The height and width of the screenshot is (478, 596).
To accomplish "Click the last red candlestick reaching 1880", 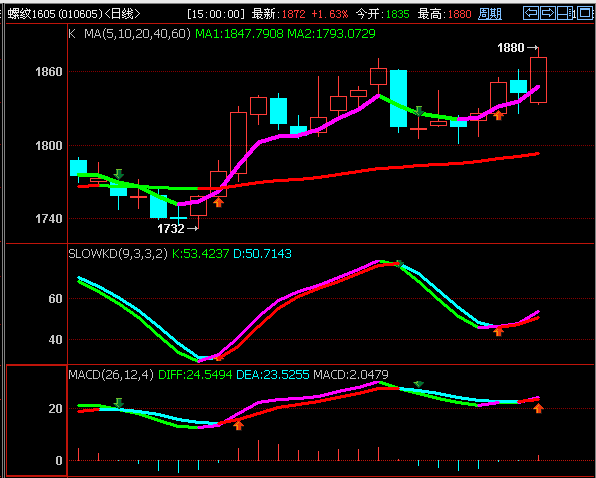I will point(538,79).
